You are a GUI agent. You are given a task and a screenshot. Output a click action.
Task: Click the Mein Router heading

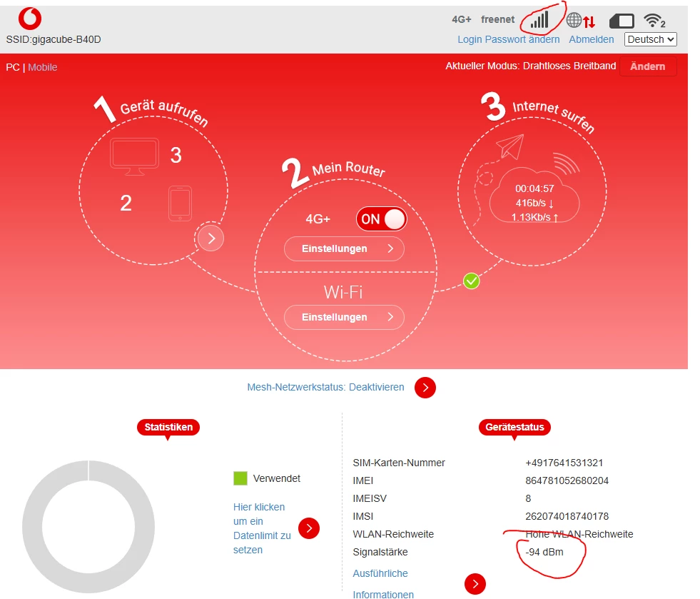click(x=348, y=168)
